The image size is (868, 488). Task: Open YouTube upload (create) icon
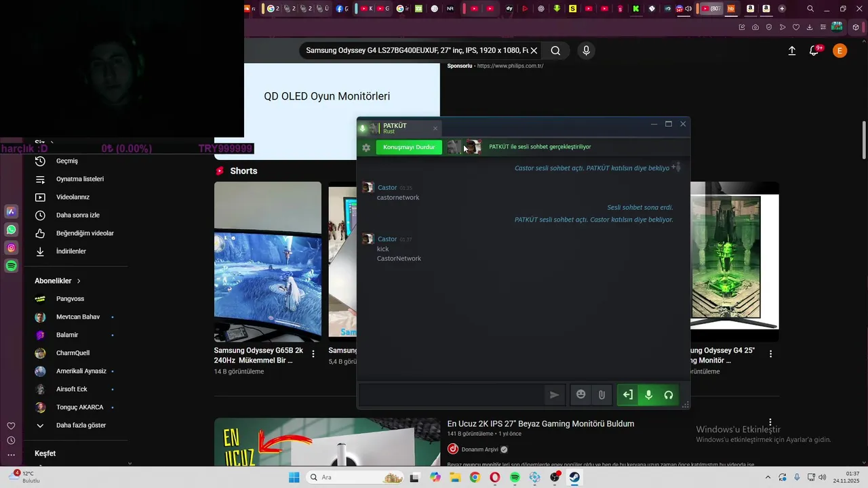tap(791, 51)
